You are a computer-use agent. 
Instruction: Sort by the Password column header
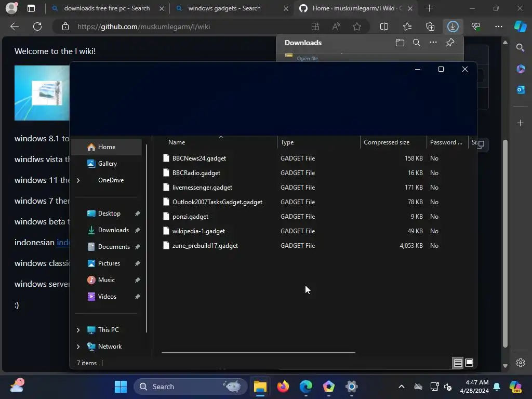pyautogui.click(x=447, y=142)
